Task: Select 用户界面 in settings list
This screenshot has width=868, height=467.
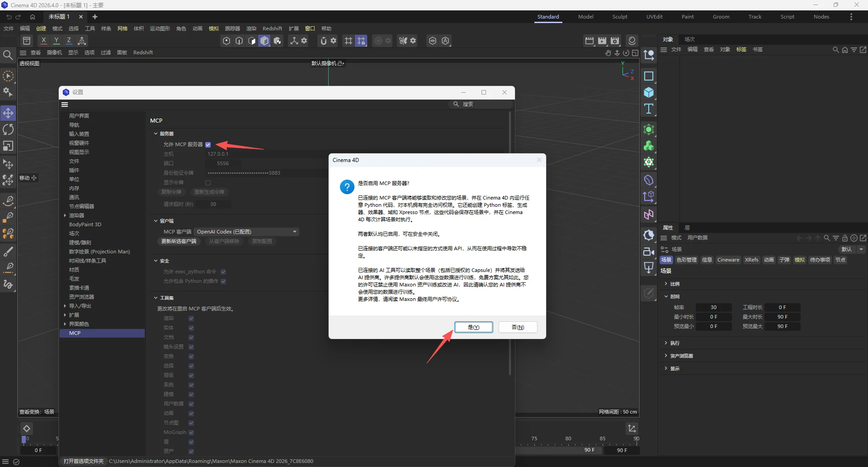Action: coord(79,116)
